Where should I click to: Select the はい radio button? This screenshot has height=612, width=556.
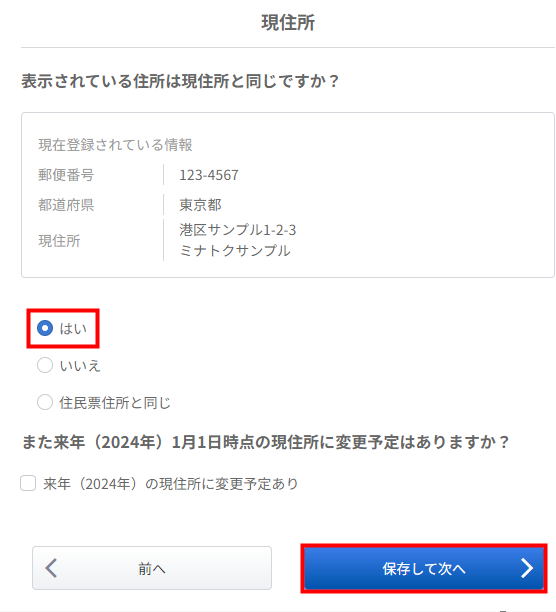click(45, 328)
